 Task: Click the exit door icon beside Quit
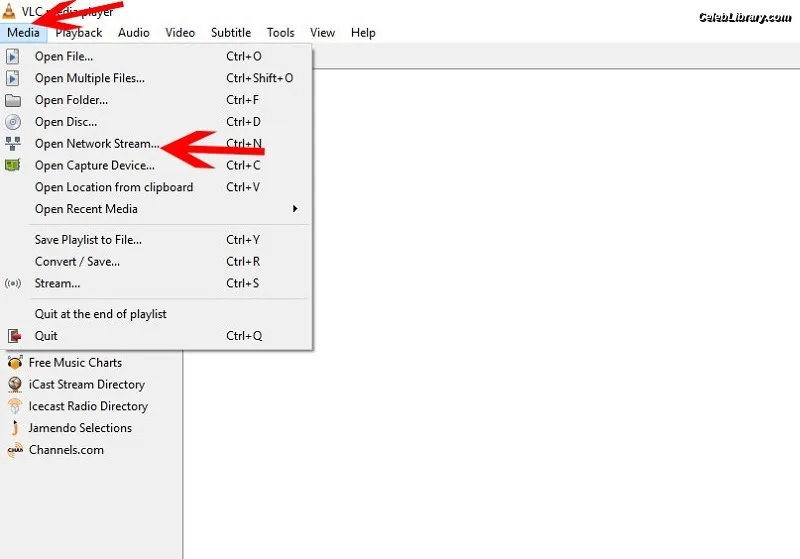(x=14, y=336)
